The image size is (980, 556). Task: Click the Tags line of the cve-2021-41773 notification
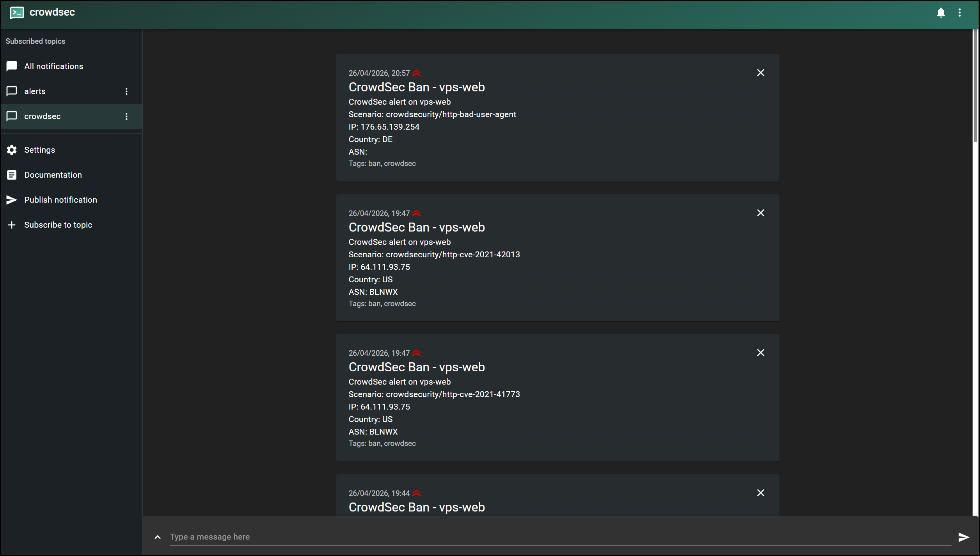tap(382, 444)
